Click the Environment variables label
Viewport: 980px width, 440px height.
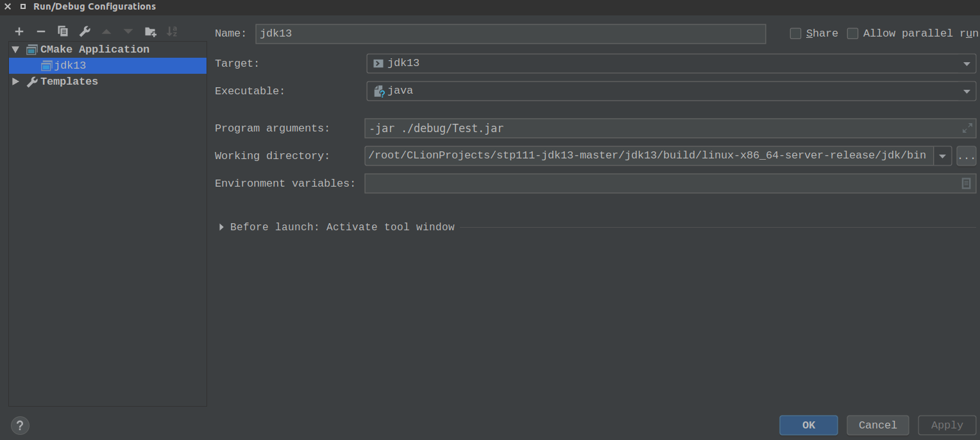pyautogui.click(x=285, y=183)
